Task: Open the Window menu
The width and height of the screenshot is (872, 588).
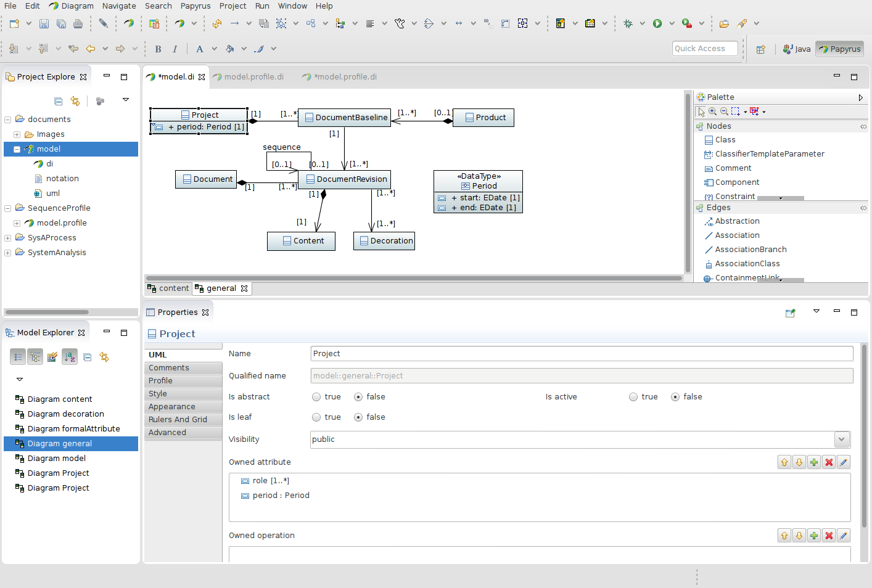Action: [292, 6]
